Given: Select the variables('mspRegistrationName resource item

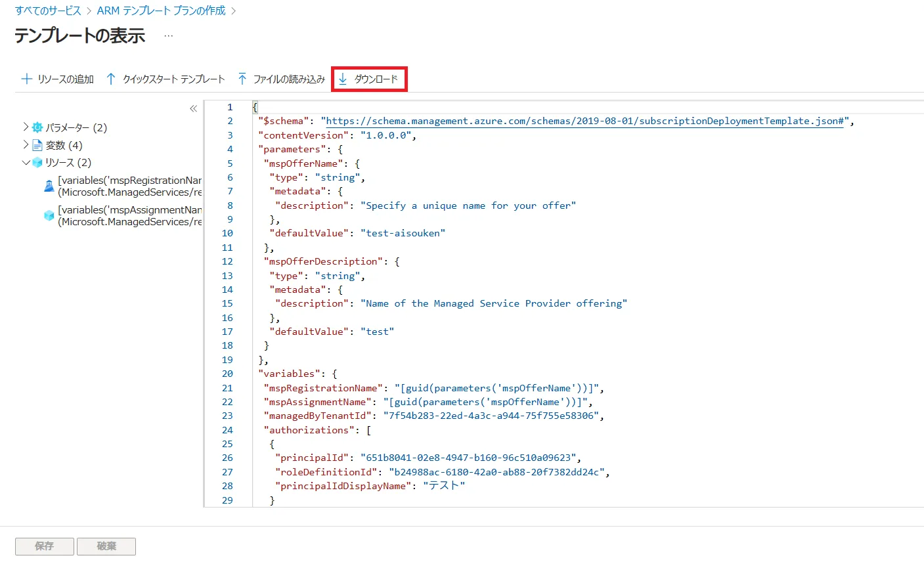Looking at the screenshot, I should point(130,186).
